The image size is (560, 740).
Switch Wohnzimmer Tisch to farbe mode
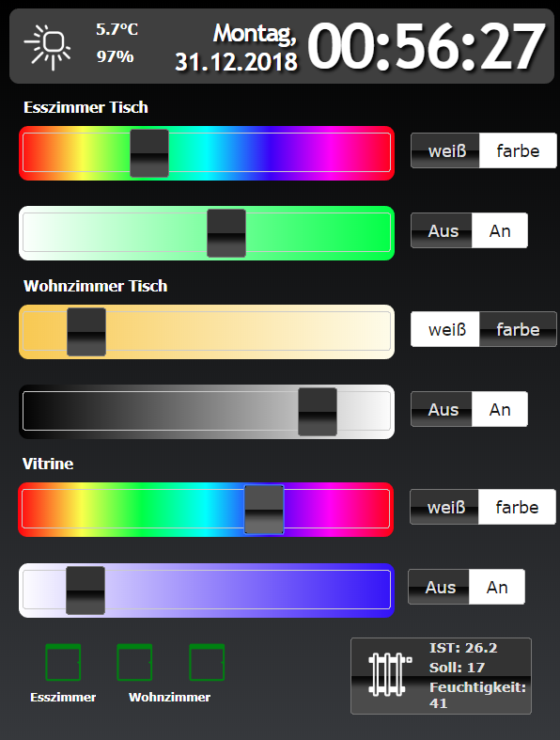518,329
